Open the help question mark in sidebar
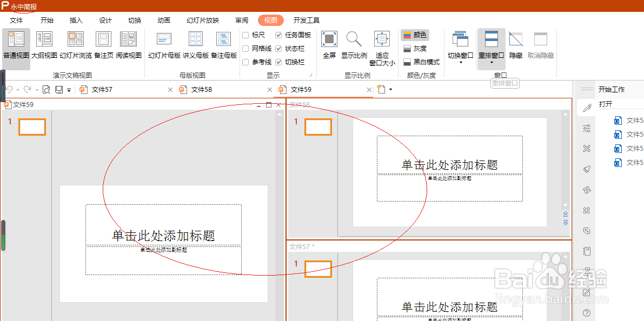This screenshot has height=321, width=644. click(587, 313)
